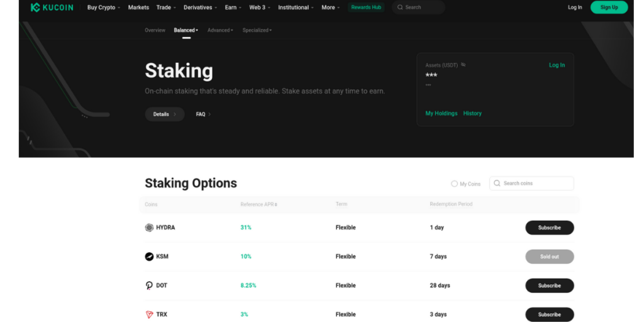Viewport: 644px width, 322px height.
Task: Open staking Details
Action: 165,114
